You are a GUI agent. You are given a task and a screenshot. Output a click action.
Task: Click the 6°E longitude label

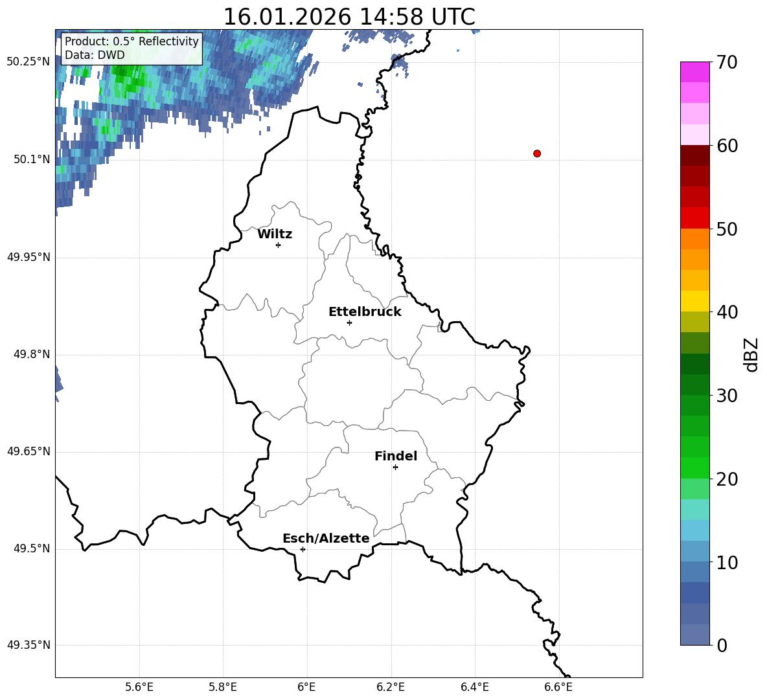tap(306, 688)
